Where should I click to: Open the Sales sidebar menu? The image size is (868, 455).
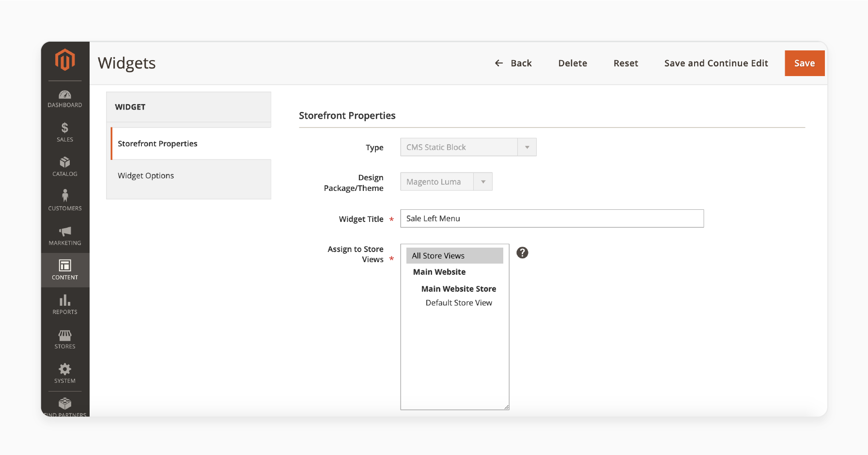click(65, 133)
